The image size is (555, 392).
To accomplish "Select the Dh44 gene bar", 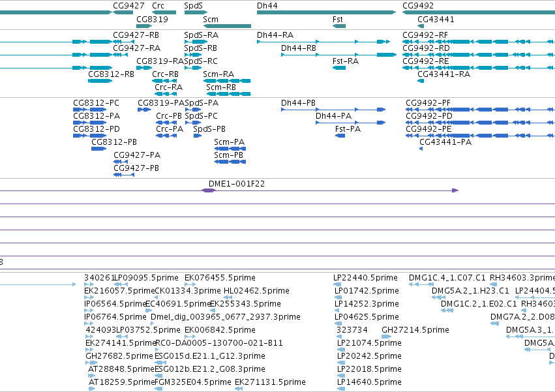I will tap(326, 12).
